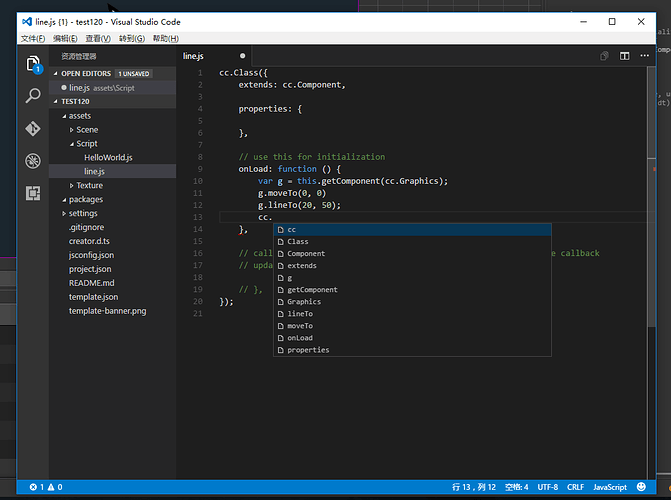Open the Debug view in activity bar
Image resolution: width=671 pixels, height=500 pixels.
coord(32,161)
